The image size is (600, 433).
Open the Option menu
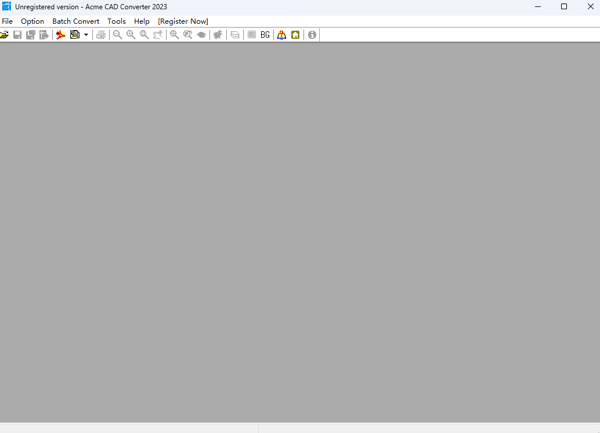pos(33,21)
